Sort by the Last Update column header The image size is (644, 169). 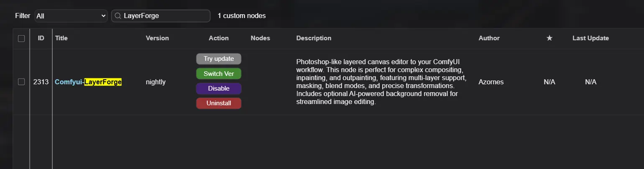[590, 38]
